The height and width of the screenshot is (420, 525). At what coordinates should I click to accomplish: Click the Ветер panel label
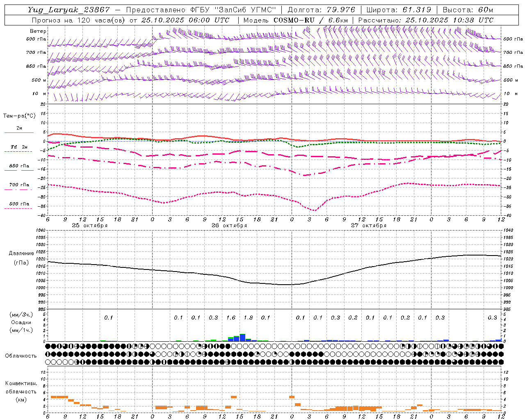[x=38, y=31]
